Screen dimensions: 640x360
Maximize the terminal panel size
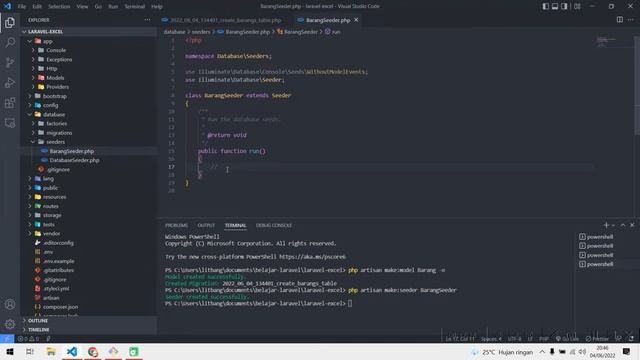click(623, 225)
